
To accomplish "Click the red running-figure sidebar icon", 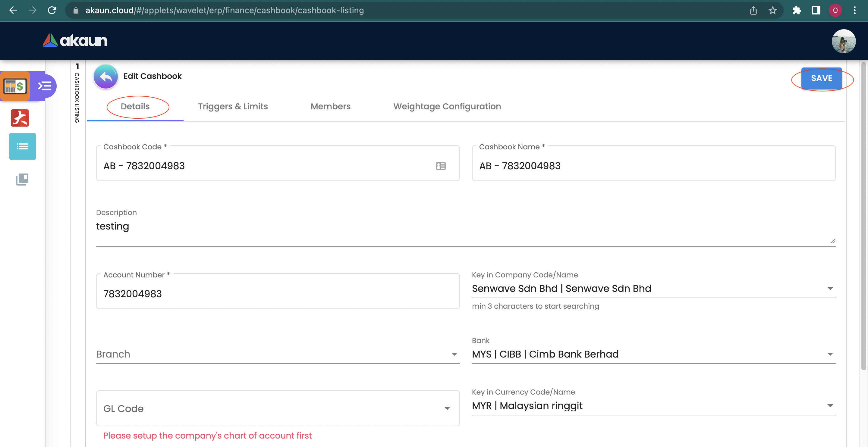I will tap(20, 118).
